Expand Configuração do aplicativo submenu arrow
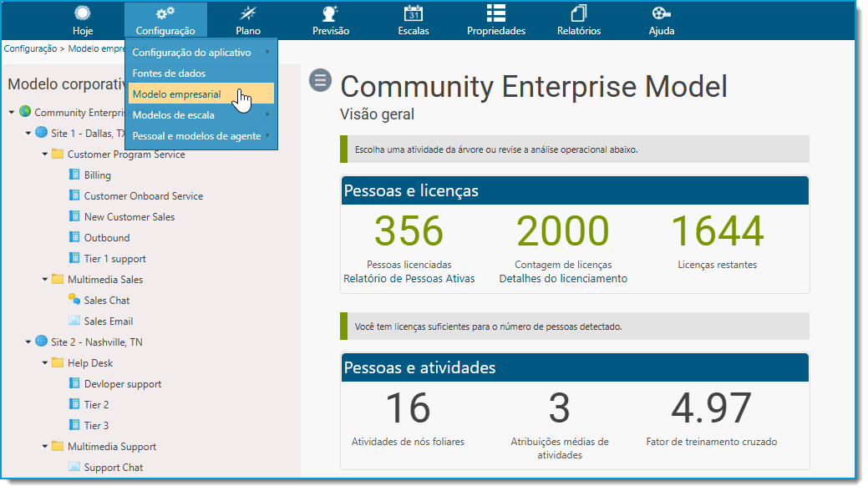The height and width of the screenshot is (491, 868). click(x=268, y=52)
